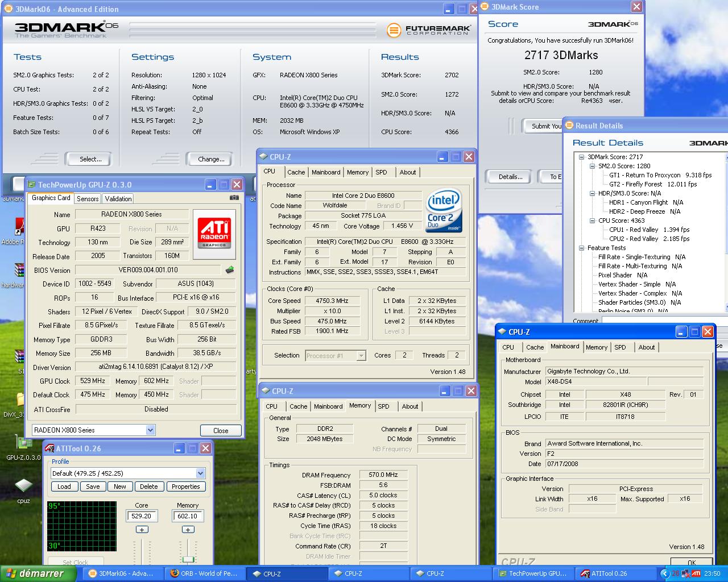Image resolution: width=728 pixels, height=582 pixels.
Task: Click the plus button under Core clock
Action: pos(142,530)
